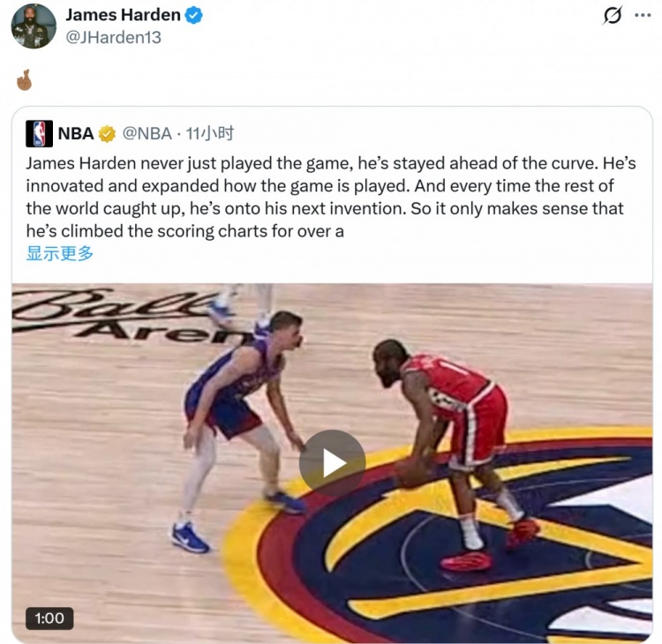Open James Harden's profile avatar
This screenshot has width=662, height=644.
pyautogui.click(x=34, y=26)
